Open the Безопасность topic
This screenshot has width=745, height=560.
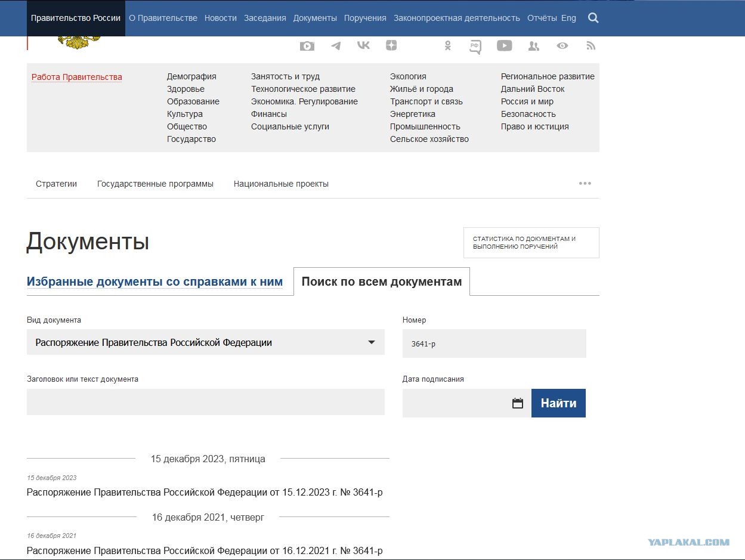pyautogui.click(x=528, y=114)
